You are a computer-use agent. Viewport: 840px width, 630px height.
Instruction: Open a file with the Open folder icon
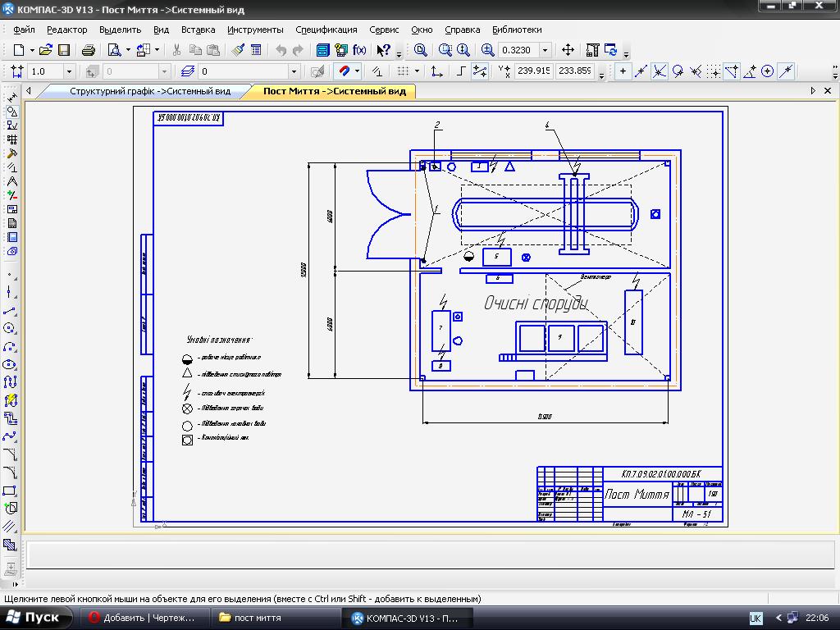coord(46,50)
